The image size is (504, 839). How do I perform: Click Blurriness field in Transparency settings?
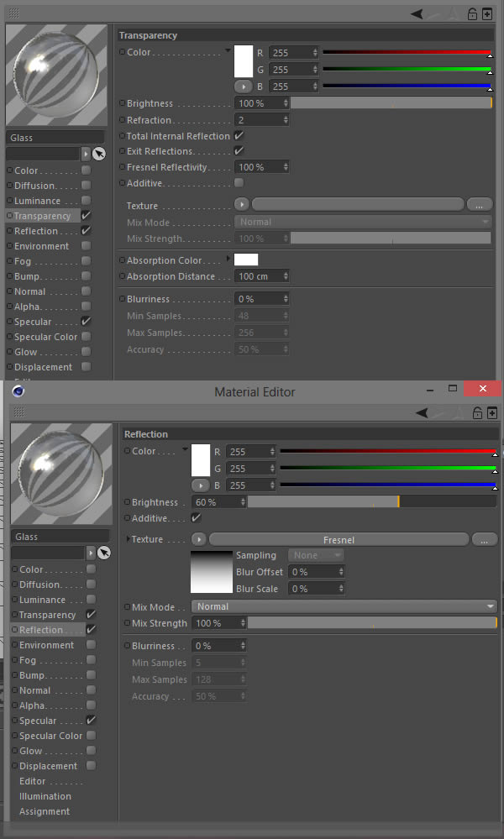click(x=261, y=299)
